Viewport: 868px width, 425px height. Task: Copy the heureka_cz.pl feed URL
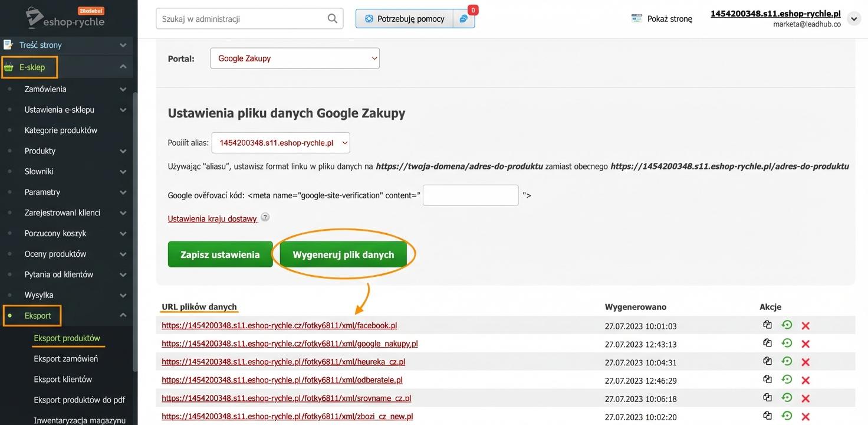point(767,361)
